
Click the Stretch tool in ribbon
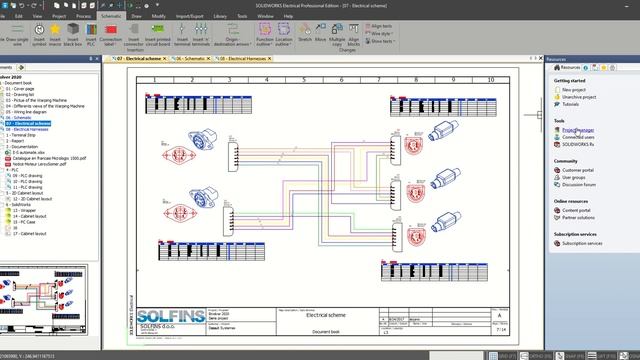click(x=305, y=33)
